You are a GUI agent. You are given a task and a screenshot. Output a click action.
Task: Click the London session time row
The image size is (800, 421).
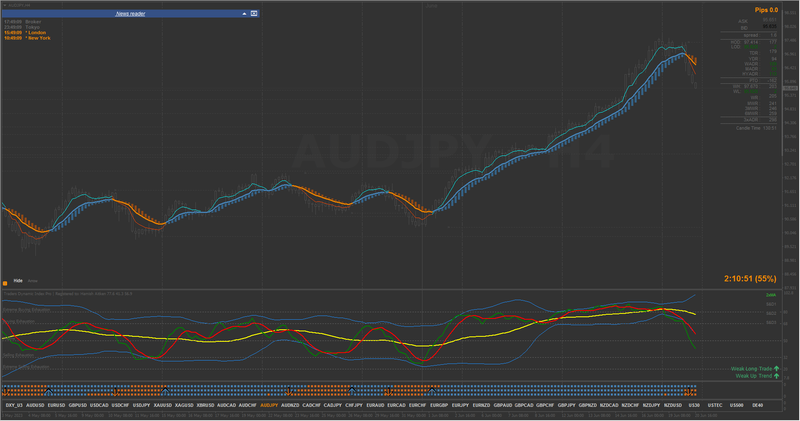coord(25,33)
